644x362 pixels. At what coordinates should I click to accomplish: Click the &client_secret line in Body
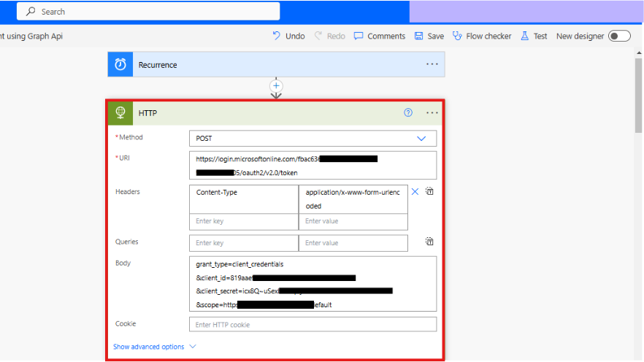(294, 291)
